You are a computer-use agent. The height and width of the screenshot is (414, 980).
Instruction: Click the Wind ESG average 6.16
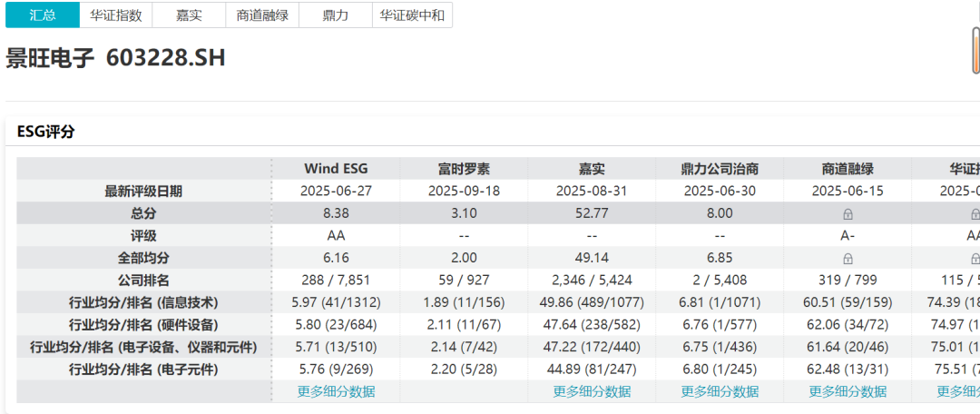pos(337,258)
